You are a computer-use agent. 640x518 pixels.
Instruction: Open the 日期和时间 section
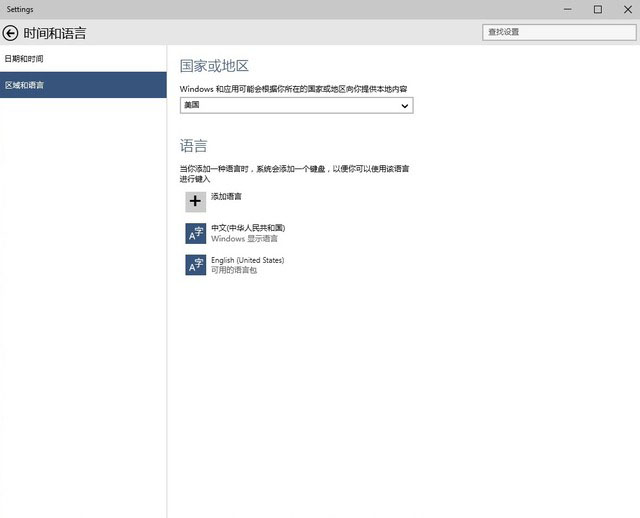24,59
